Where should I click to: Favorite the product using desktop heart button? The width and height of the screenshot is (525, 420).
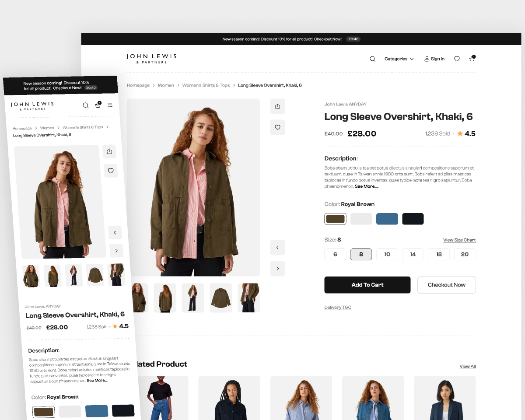point(277,127)
